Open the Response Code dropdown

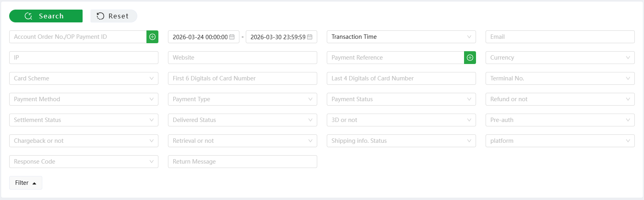pos(84,162)
